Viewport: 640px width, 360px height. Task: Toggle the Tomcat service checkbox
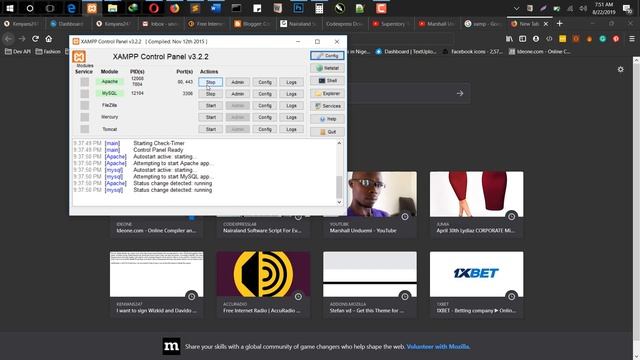click(84, 129)
